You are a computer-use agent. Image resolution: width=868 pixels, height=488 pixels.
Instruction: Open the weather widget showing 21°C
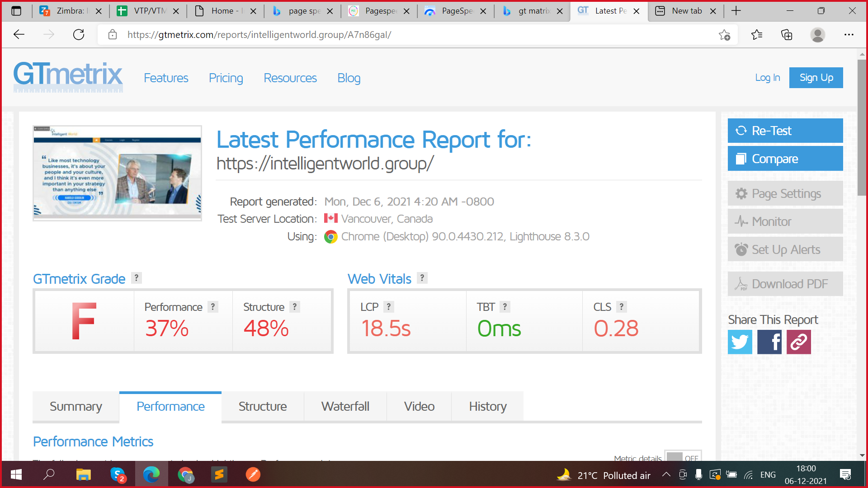tap(604, 475)
